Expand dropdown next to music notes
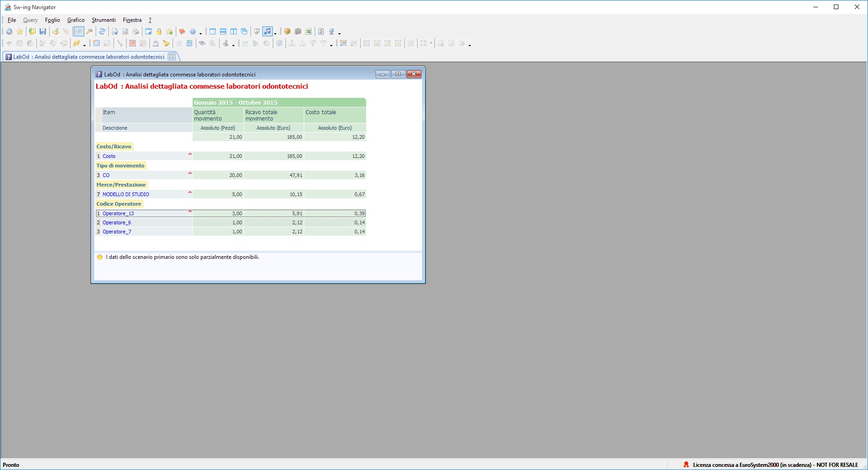 pyautogui.click(x=275, y=33)
